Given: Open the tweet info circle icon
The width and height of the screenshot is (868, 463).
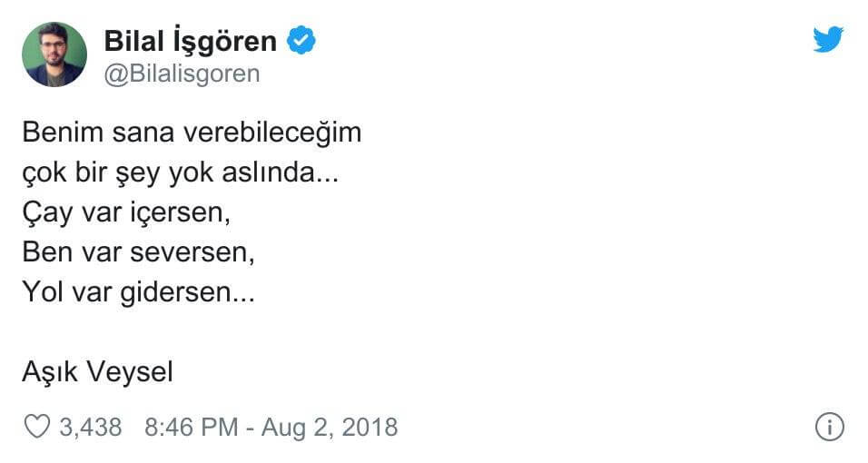Looking at the screenshot, I should (x=829, y=427).
